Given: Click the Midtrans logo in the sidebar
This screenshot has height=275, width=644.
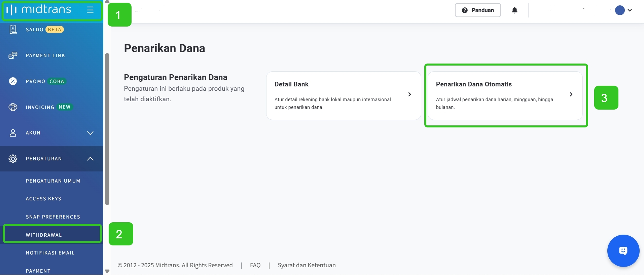Looking at the screenshot, I should [39, 10].
